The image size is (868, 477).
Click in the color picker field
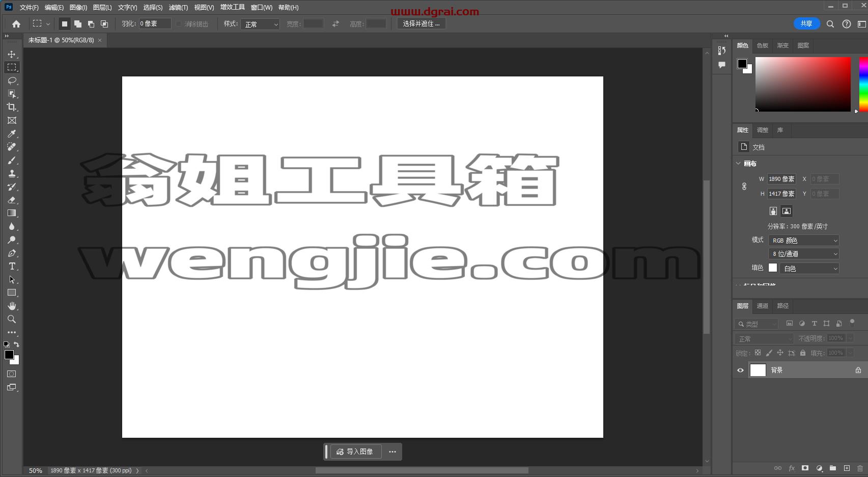point(803,84)
